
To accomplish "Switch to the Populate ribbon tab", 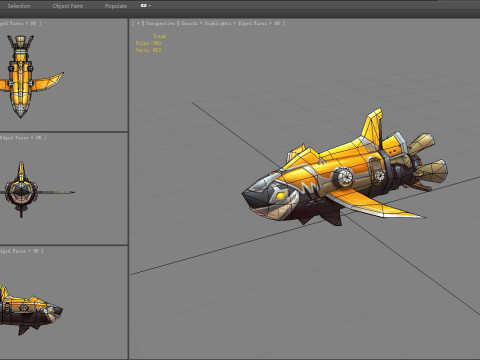I will pos(116,6).
